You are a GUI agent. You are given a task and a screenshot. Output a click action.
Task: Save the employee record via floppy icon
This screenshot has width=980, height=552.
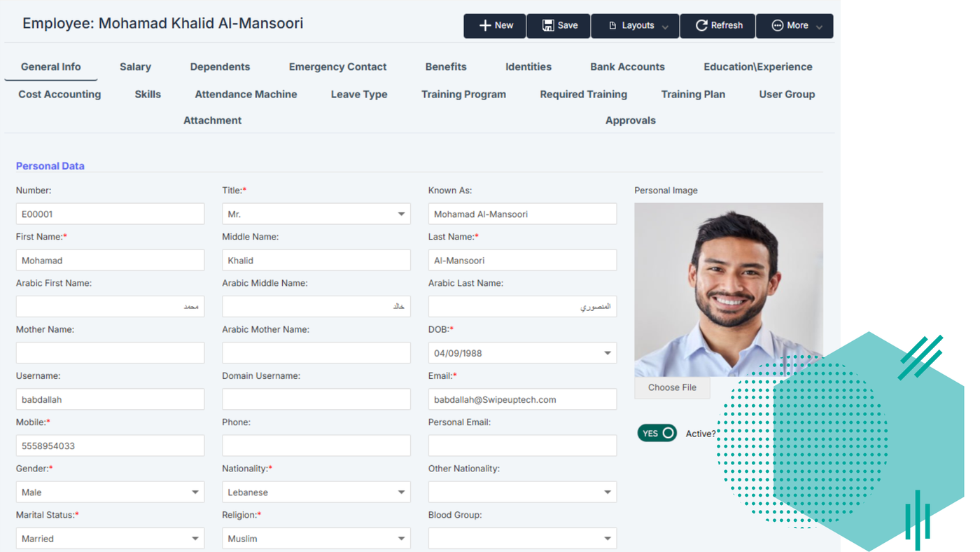click(x=559, y=26)
